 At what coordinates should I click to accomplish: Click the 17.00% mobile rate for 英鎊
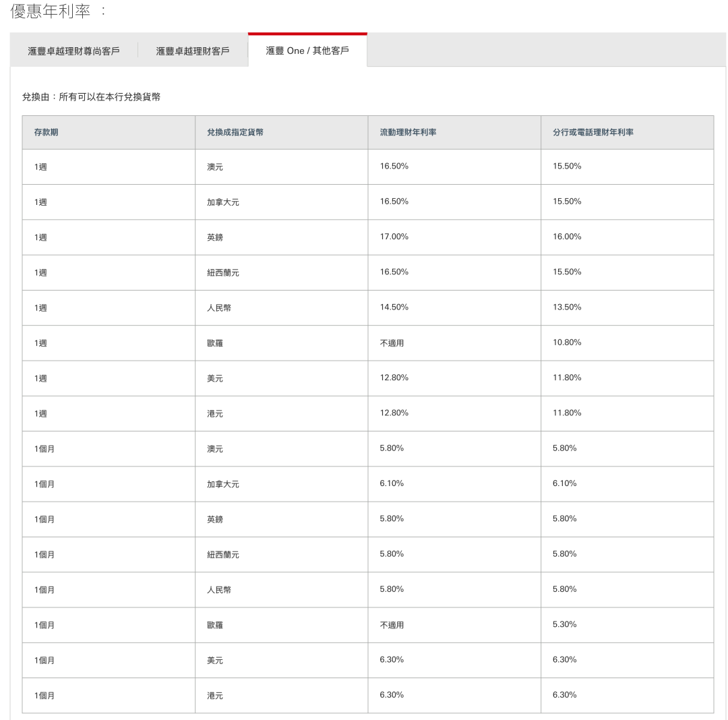pyautogui.click(x=392, y=237)
